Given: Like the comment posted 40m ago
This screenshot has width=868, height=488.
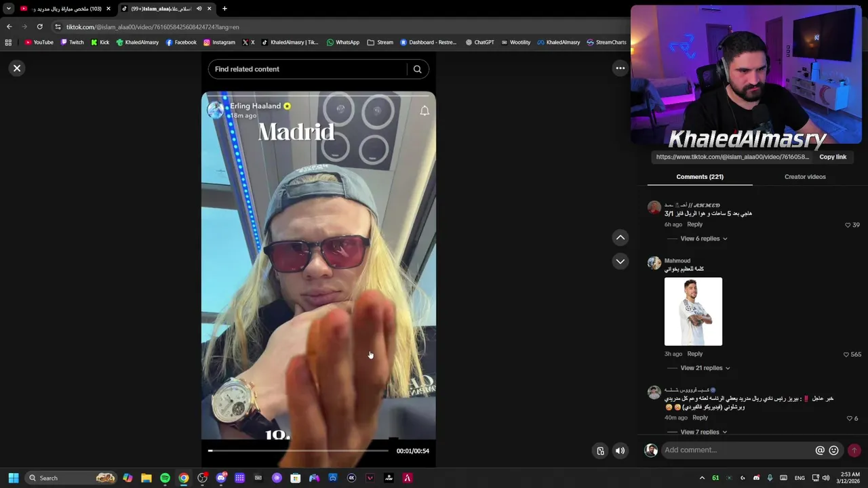Looking at the screenshot, I should [849, 419].
